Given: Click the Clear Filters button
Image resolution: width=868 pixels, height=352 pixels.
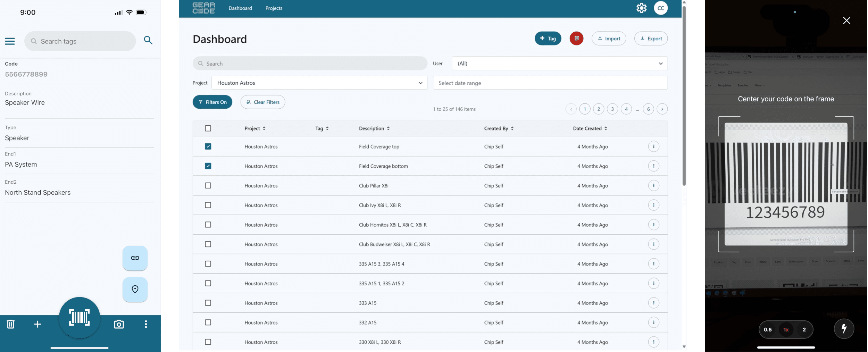Looking at the screenshot, I should 263,102.
